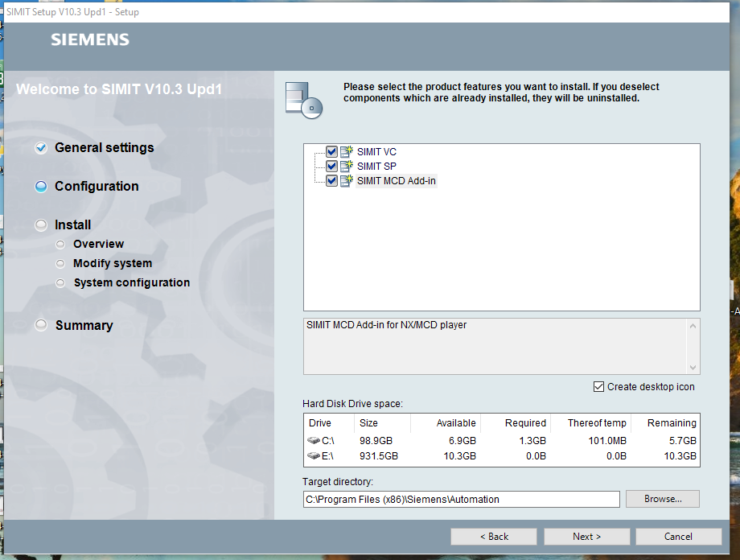Click the Browse... button

pos(663,499)
